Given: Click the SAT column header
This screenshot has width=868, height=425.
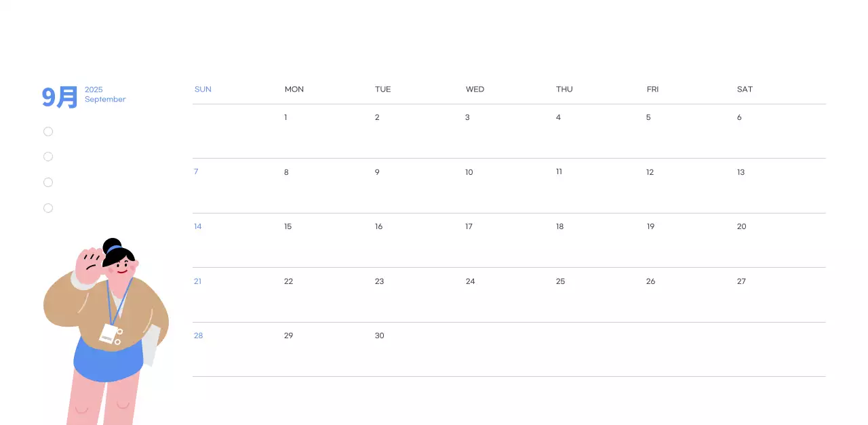Looking at the screenshot, I should pyautogui.click(x=745, y=89).
